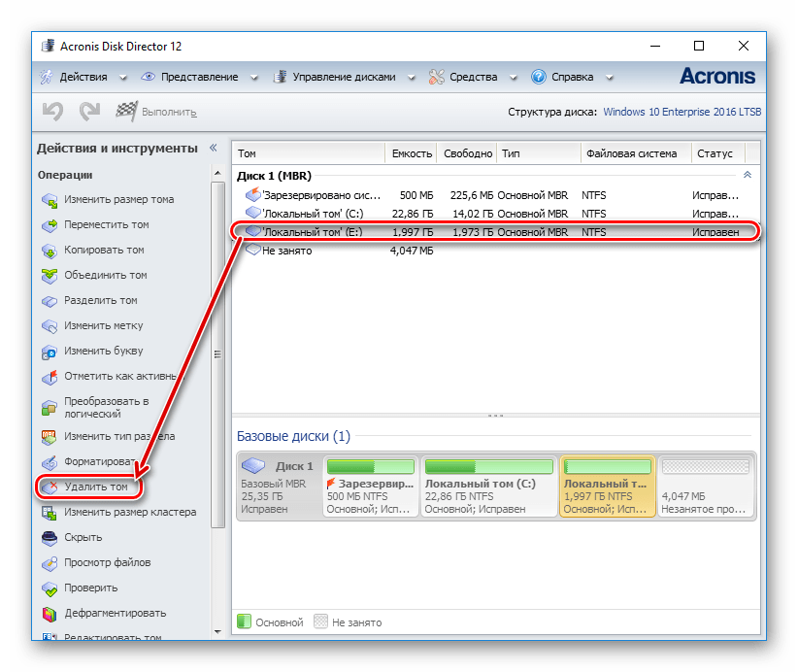Screen dimensions: 798x672
Task: Click the Копировать том icon
Action: click(x=50, y=251)
